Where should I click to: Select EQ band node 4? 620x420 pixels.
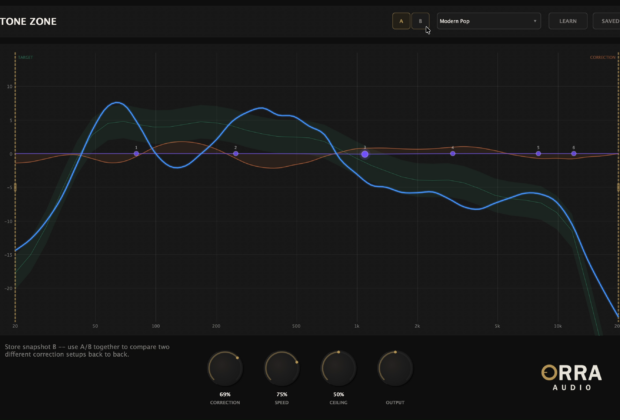[x=452, y=153]
